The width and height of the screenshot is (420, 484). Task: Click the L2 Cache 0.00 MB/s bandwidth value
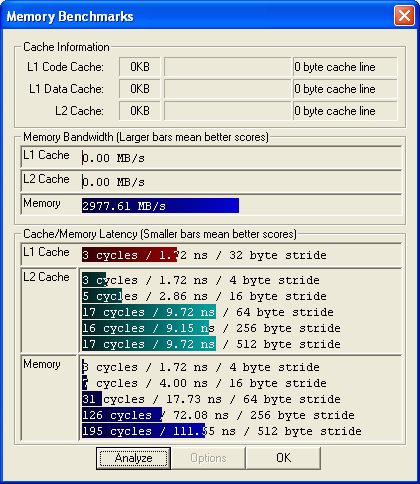113,182
